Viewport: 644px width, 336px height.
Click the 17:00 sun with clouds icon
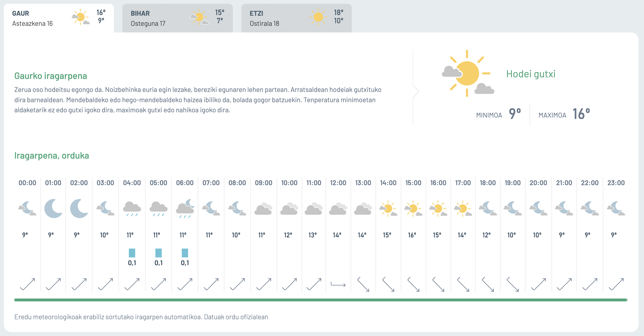tap(463, 208)
